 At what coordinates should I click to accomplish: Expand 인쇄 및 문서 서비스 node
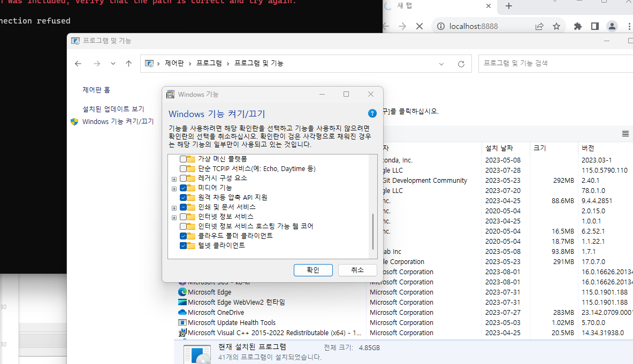174,208
